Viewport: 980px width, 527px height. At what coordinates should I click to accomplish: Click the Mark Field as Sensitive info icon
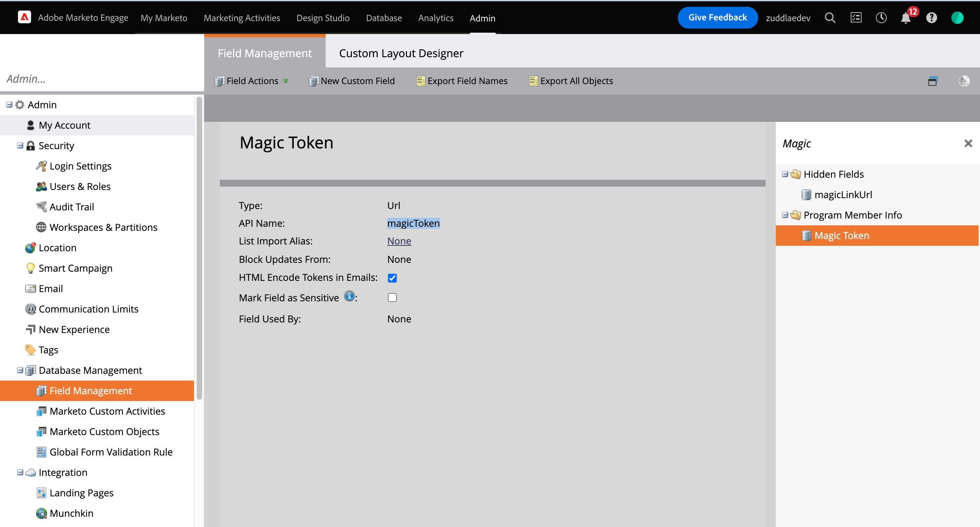[349, 296]
